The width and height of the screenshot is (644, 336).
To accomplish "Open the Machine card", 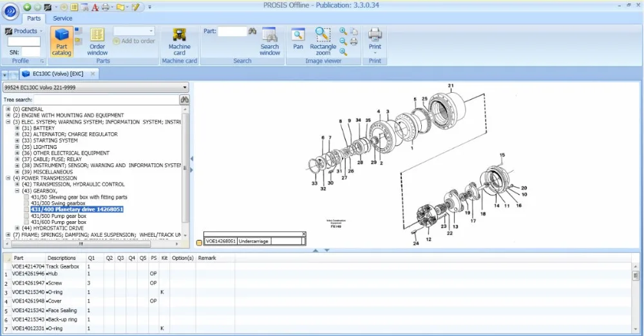I will [x=179, y=41].
